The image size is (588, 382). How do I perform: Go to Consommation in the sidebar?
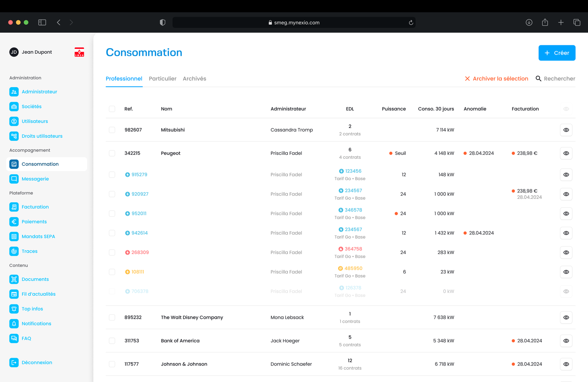tap(47, 164)
